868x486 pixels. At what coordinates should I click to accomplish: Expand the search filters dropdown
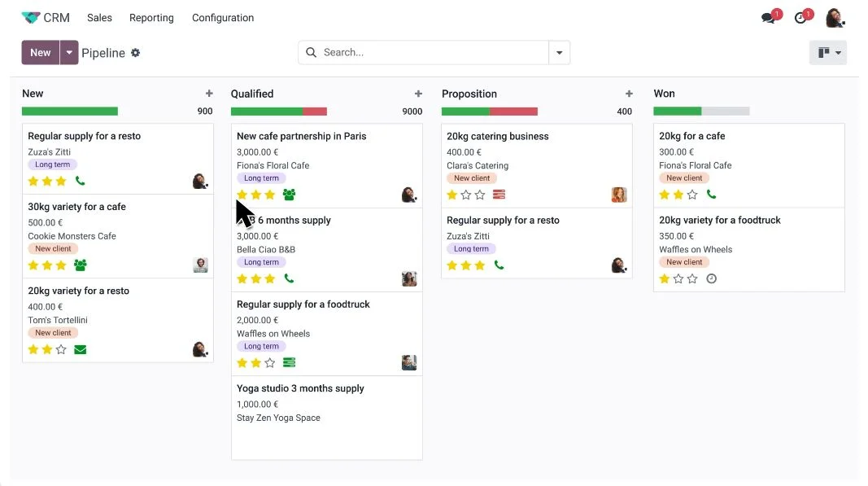coord(559,51)
